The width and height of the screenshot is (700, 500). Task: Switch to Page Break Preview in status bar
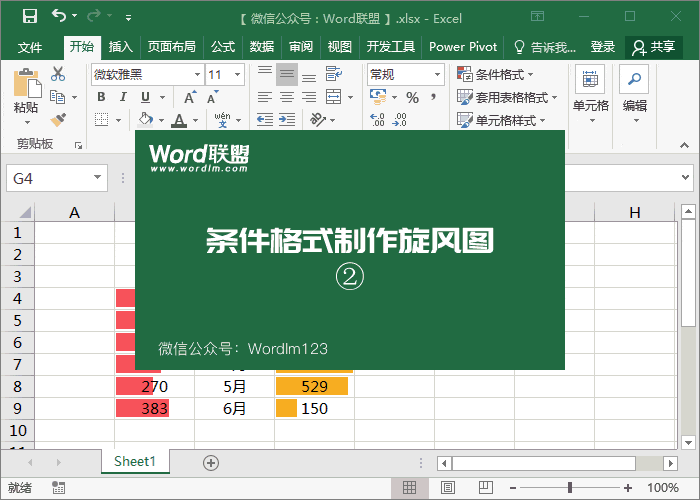(x=485, y=488)
